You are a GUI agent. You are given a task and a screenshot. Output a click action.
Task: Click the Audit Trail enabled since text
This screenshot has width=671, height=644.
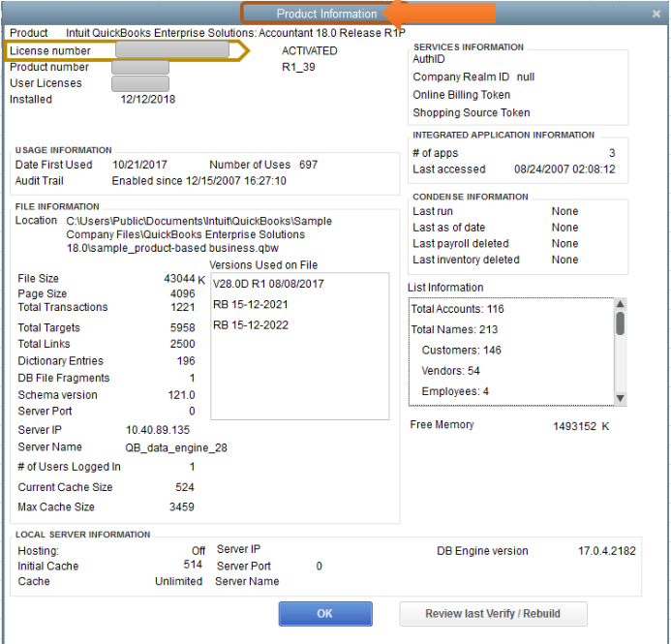tap(199, 180)
